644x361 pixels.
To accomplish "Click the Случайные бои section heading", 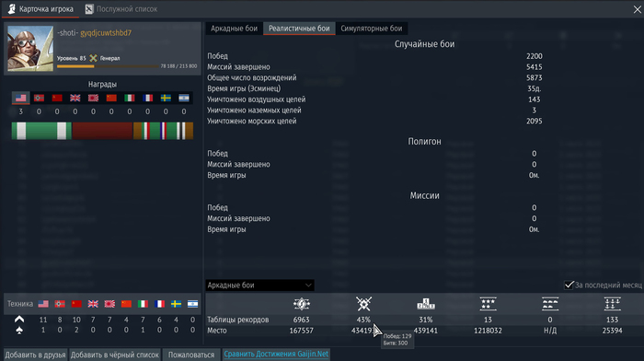I will click(x=425, y=44).
